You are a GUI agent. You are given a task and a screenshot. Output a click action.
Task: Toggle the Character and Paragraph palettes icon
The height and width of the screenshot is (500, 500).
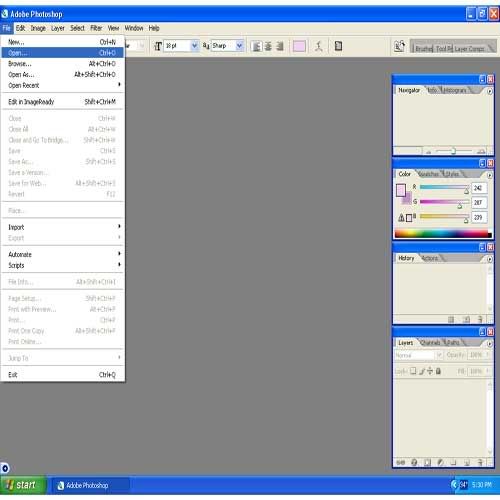pos(338,46)
